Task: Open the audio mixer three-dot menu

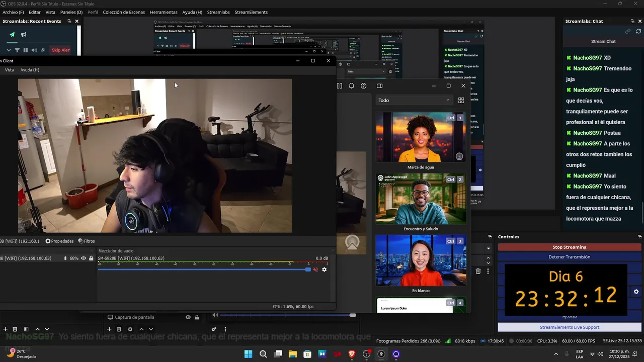Action: pyautogui.click(x=225, y=329)
